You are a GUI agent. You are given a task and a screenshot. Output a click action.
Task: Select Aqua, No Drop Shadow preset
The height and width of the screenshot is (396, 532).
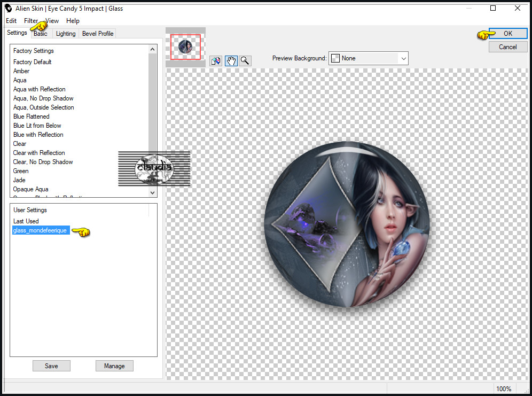click(x=43, y=98)
